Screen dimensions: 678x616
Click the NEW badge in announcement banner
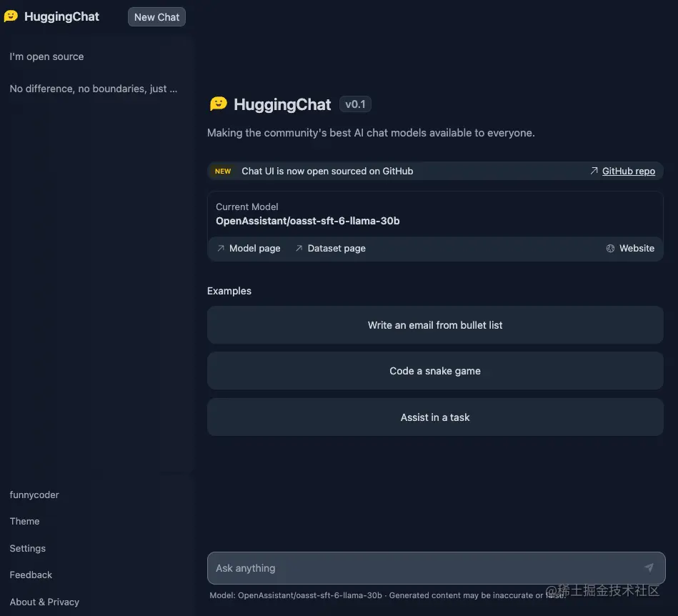tap(223, 171)
